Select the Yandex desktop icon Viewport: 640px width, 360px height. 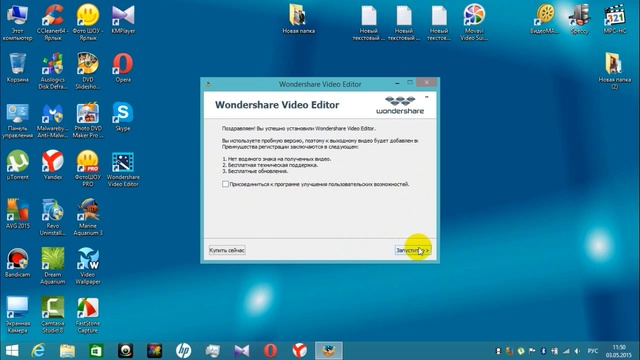click(x=53, y=165)
